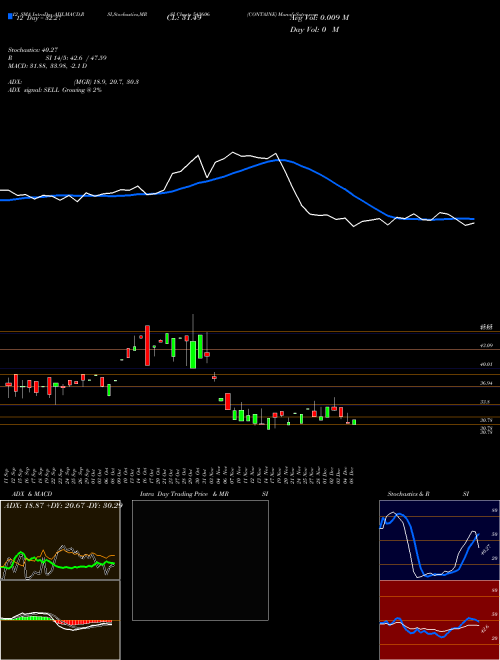
Task: Select the 'Stochastics: 40.27' reading
Action: pos(32,50)
